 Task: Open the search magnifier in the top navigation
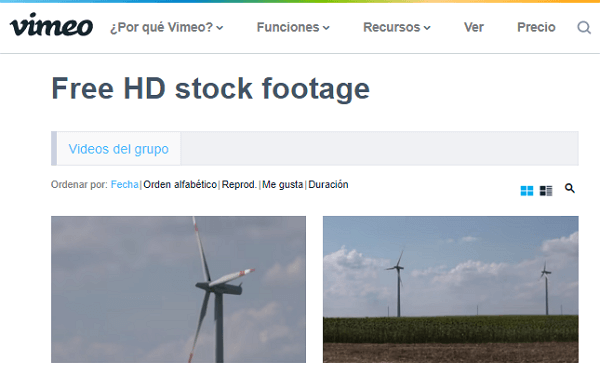584,27
